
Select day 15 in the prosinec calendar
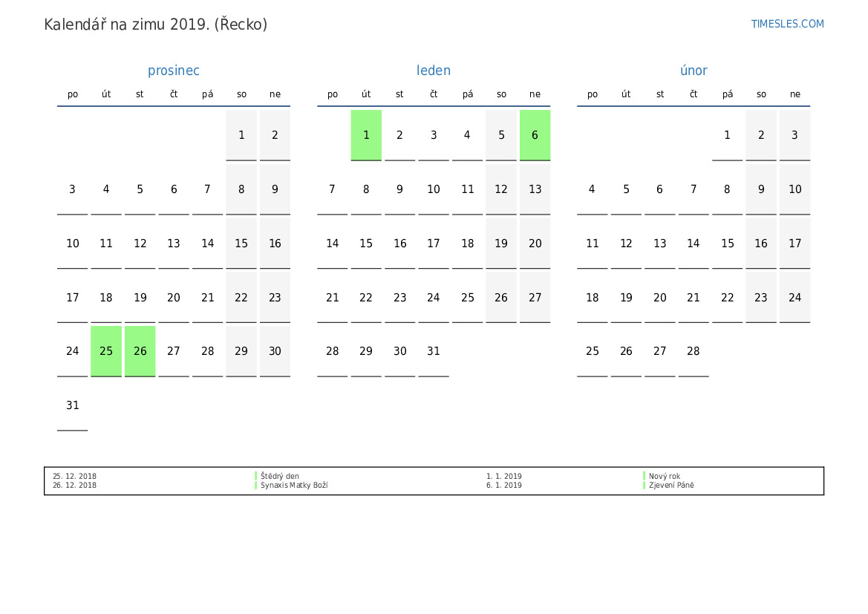(x=241, y=244)
